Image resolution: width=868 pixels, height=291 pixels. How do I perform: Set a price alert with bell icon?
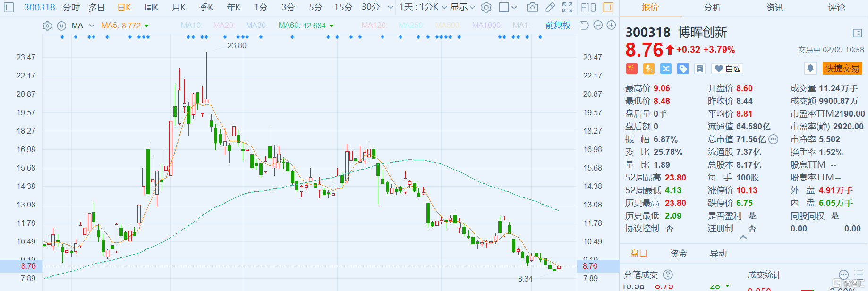point(810,68)
